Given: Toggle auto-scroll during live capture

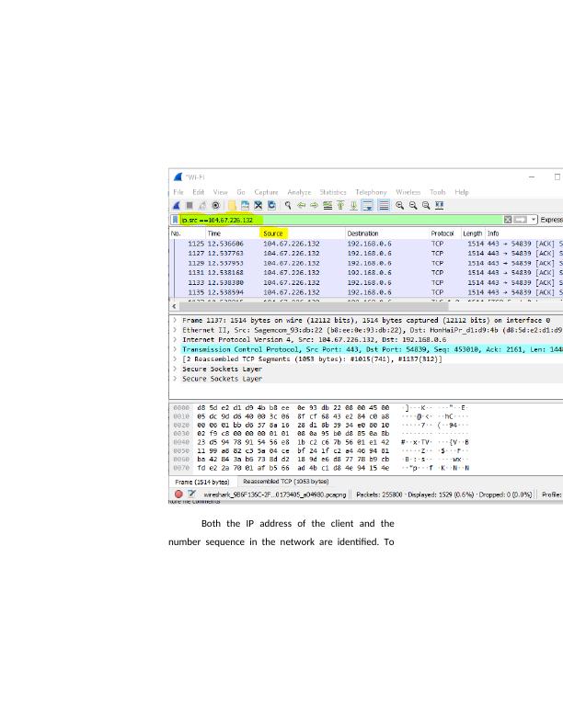Looking at the screenshot, I should point(367,206).
